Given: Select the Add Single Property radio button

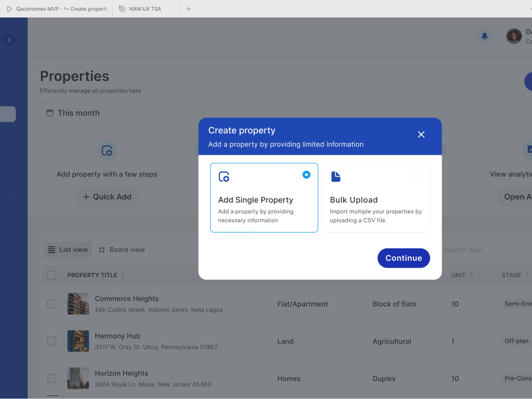Looking at the screenshot, I should tap(306, 174).
